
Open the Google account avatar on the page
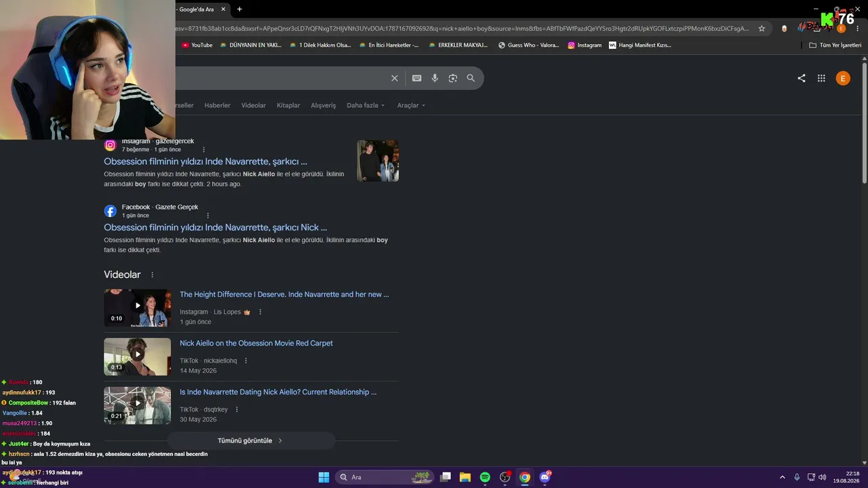click(843, 78)
